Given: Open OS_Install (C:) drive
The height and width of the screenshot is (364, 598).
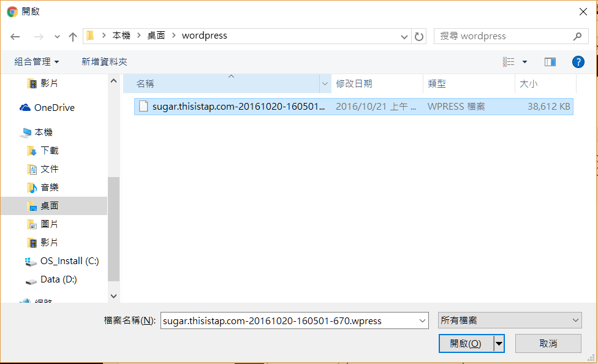Looking at the screenshot, I should pos(69,261).
